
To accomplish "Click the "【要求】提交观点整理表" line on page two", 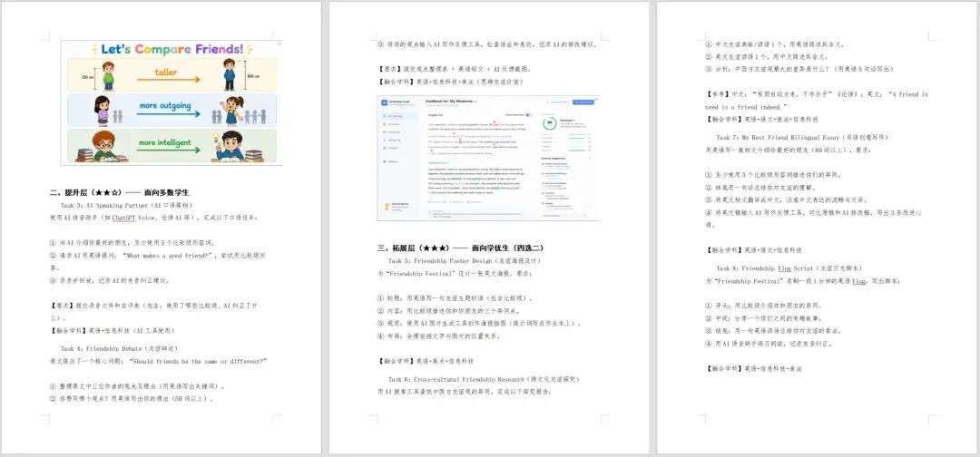I will 455,69.
